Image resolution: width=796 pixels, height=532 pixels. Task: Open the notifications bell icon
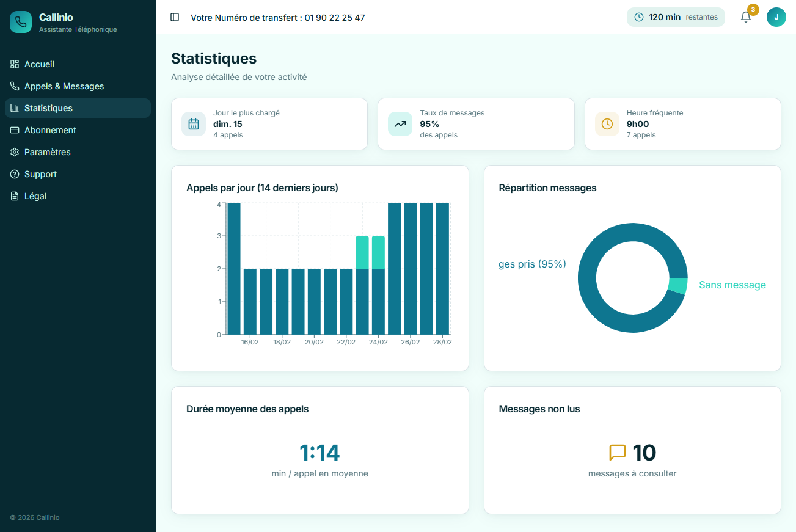click(x=746, y=17)
